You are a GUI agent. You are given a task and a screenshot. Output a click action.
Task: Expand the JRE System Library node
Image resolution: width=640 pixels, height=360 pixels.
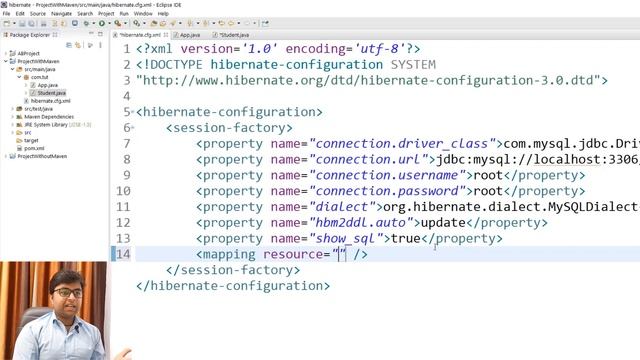tap(13, 124)
